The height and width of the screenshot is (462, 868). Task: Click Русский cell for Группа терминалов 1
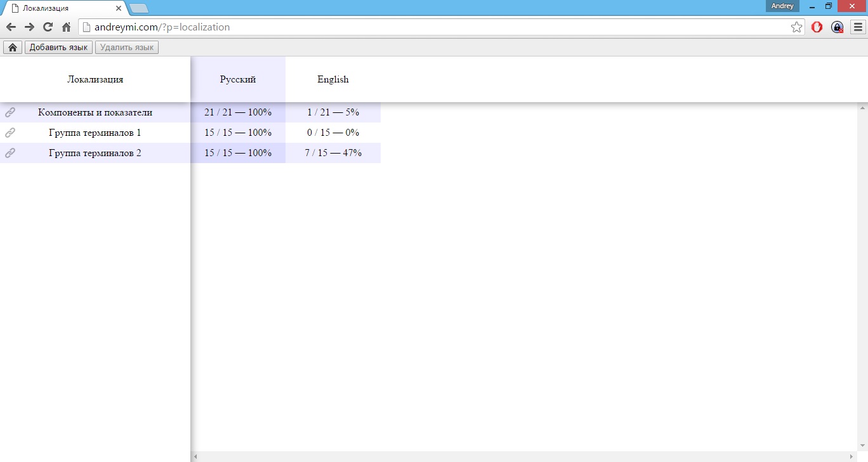(x=238, y=133)
